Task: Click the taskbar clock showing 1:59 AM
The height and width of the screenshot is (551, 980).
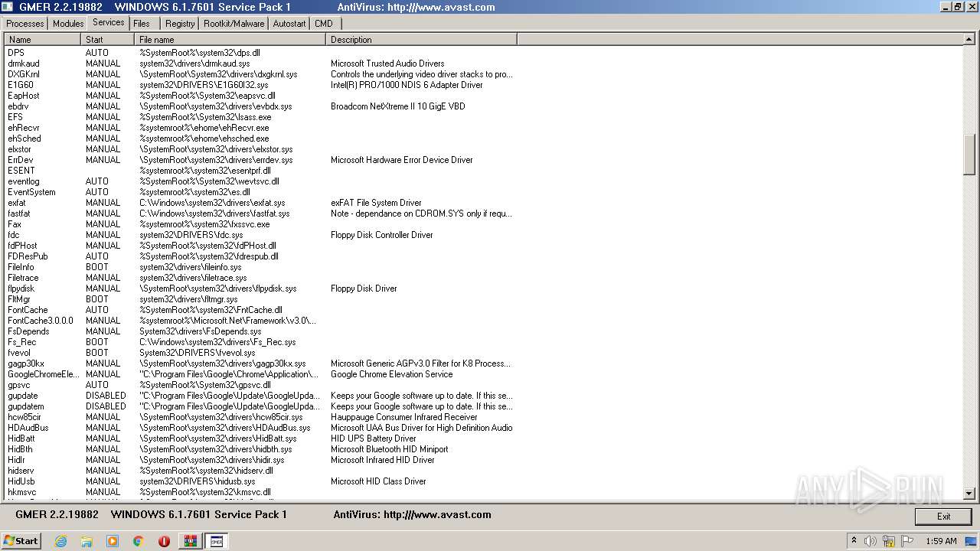Action: tap(941, 541)
